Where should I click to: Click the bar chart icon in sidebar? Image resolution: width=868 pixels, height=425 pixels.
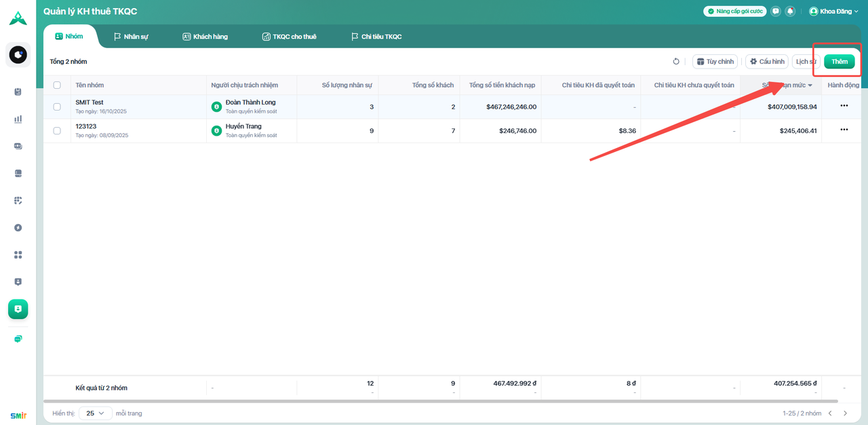18,119
